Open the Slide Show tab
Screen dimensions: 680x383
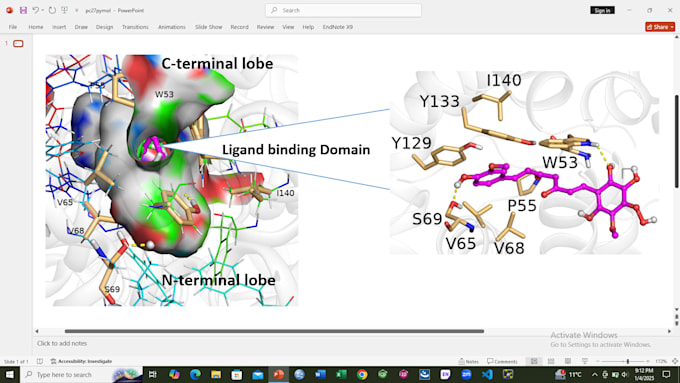[x=209, y=27]
